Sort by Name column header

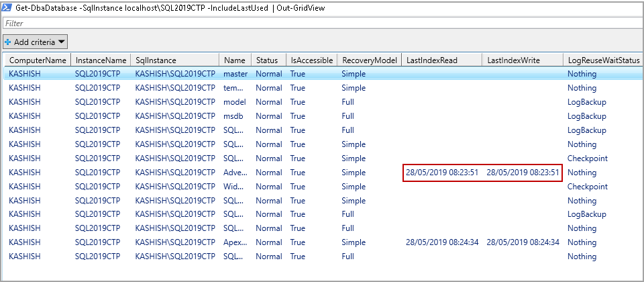(x=235, y=60)
